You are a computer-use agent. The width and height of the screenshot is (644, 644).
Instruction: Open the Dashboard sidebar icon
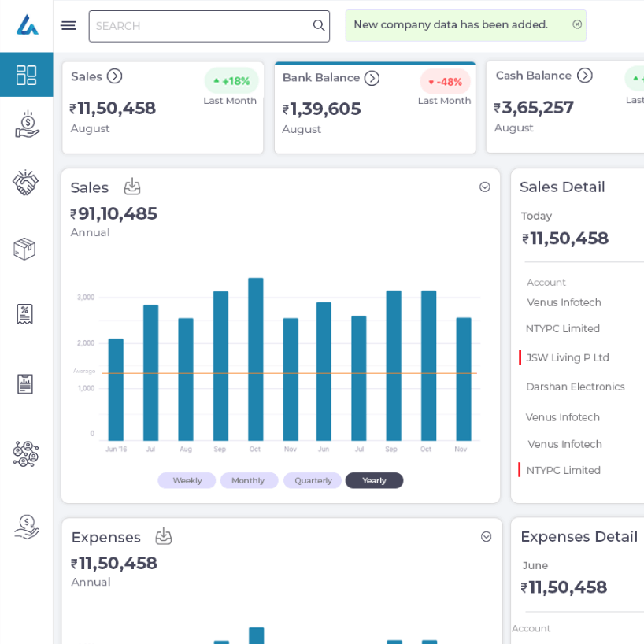pos(26,75)
